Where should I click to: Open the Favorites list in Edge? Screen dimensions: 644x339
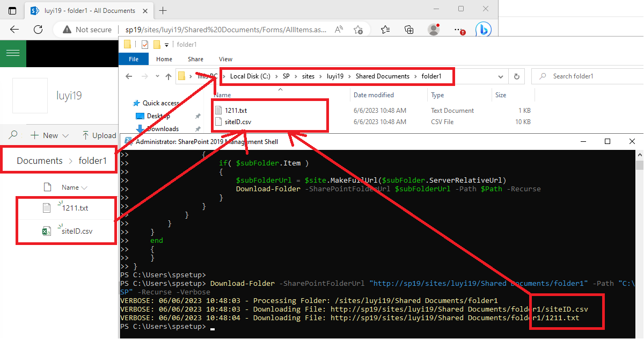385,30
